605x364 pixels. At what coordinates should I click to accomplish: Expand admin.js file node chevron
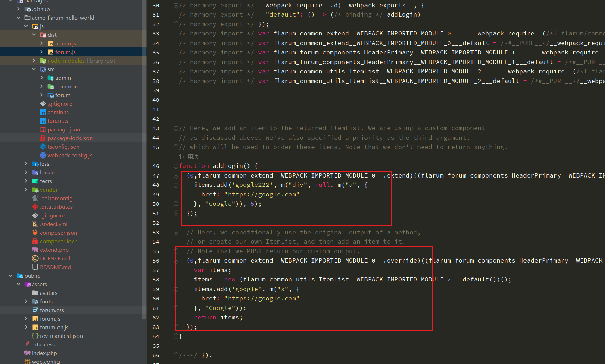click(x=42, y=43)
